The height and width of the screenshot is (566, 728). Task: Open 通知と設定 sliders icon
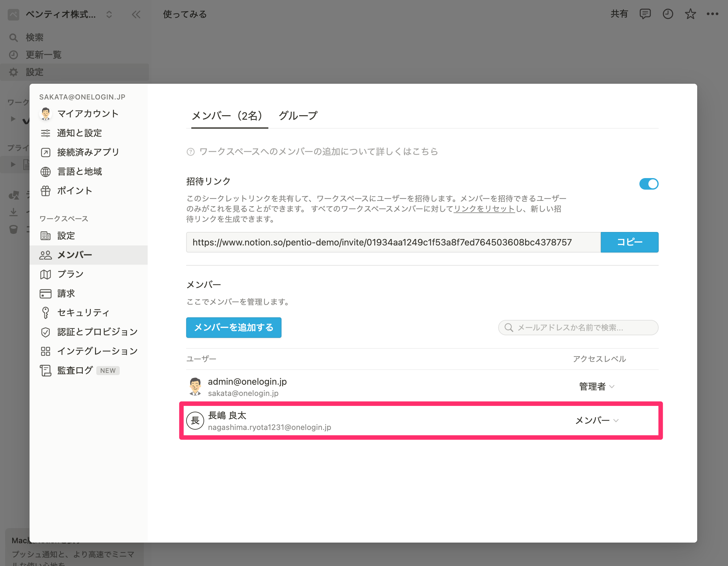46,133
